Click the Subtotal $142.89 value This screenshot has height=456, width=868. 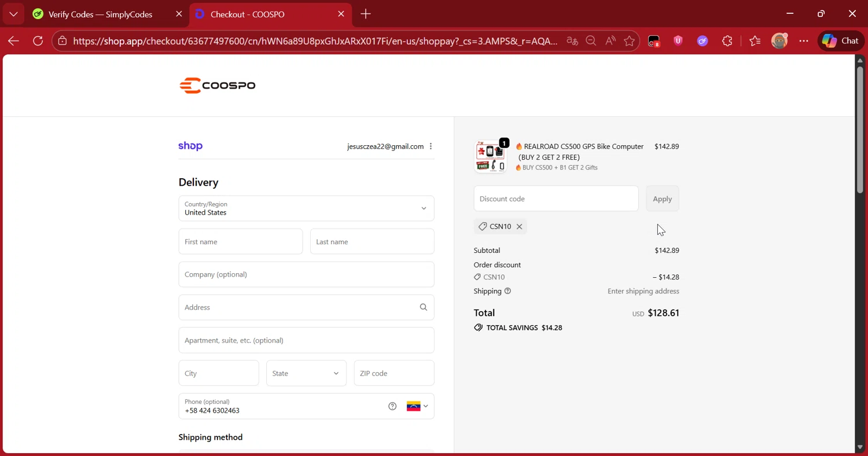[x=667, y=251]
